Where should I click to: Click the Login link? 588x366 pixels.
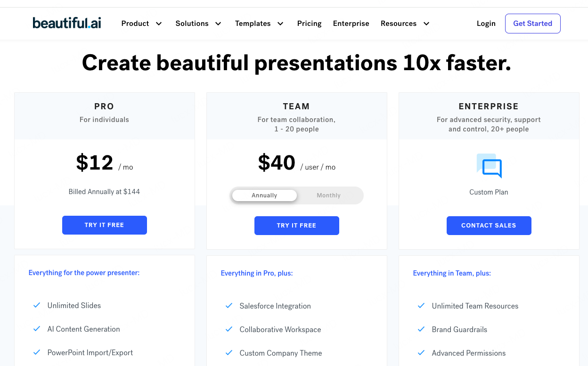(486, 24)
